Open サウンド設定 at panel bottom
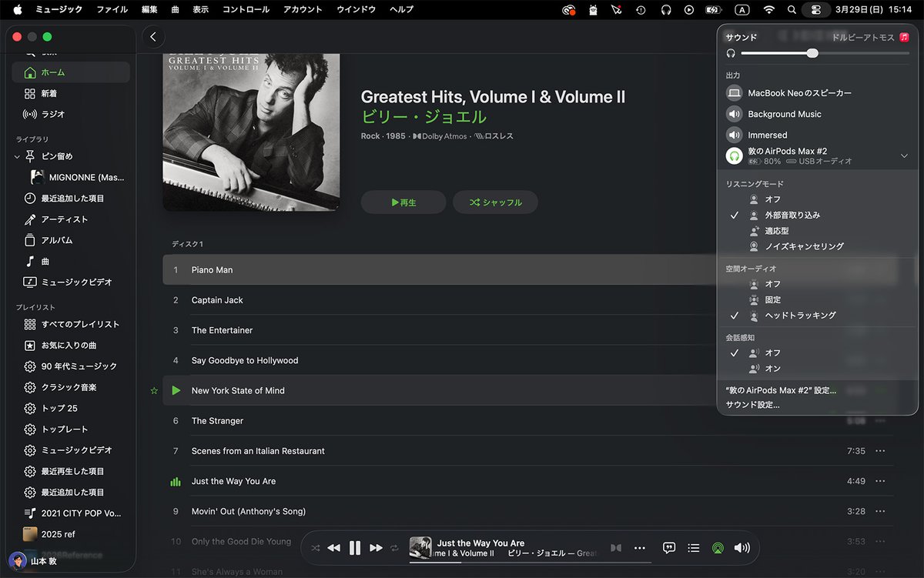 [x=752, y=405]
